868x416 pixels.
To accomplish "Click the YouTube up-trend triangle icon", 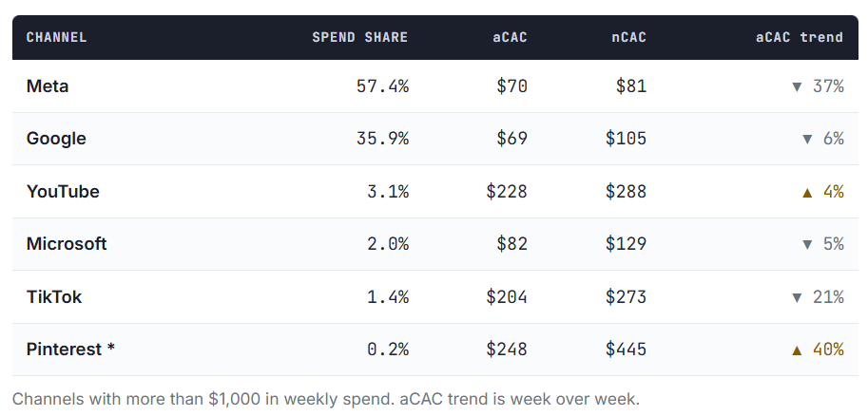I will coord(807,192).
